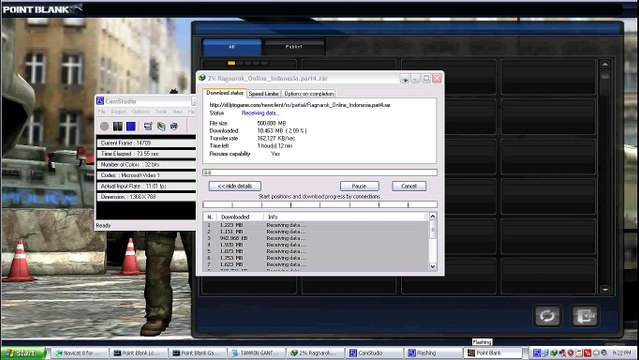
Task: Open the CamStudio View menu
Action: tap(177, 112)
